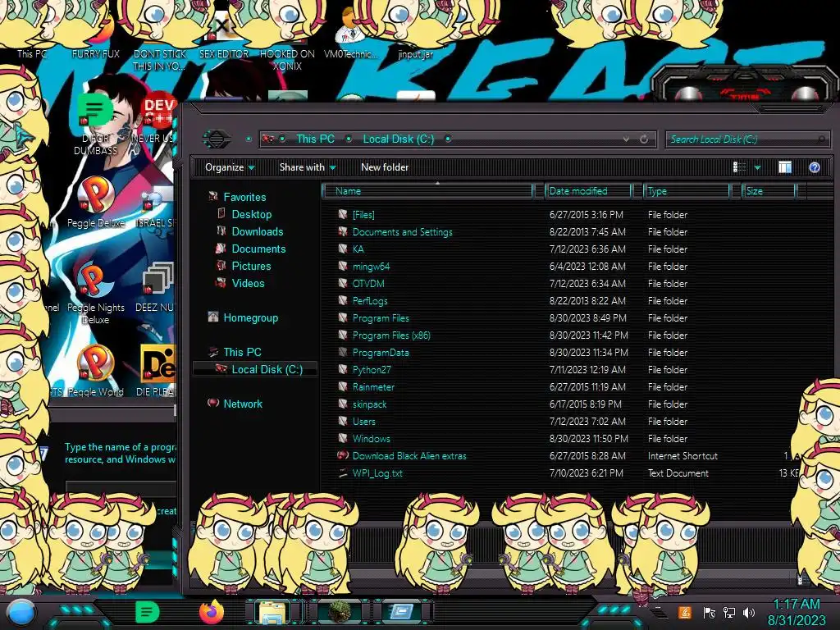This screenshot has height=630, width=840.
Task: Sort by the Type column header
Action: (687, 191)
